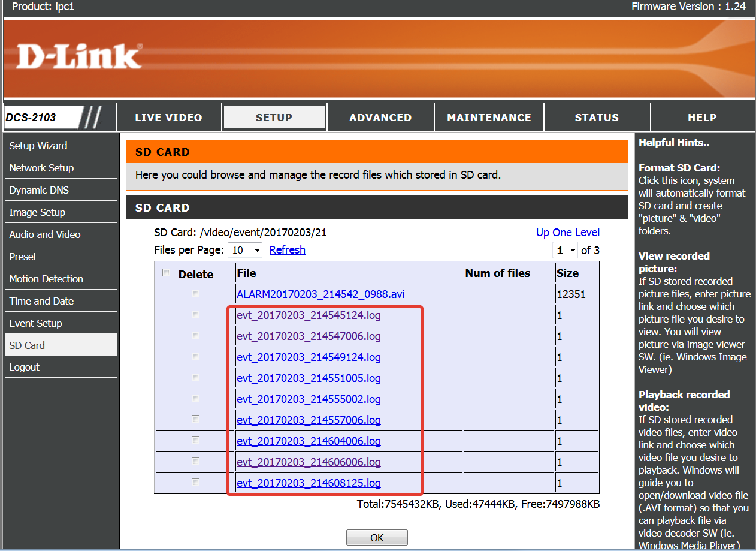Go to Event Setup page
The height and width of the screenshot is (551, 756).
(61, 323)
